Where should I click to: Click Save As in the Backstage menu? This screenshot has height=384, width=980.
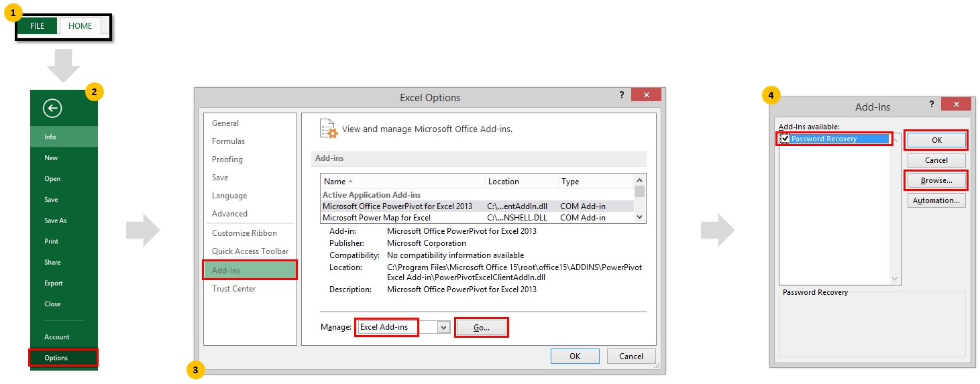click(x=64, y=220)
